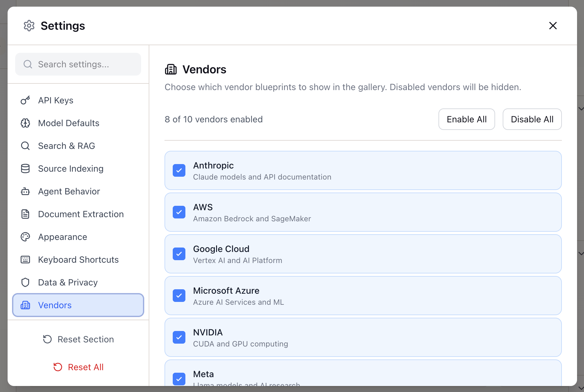Disable the Anthropic vendor checkbox

coord(179,170)
